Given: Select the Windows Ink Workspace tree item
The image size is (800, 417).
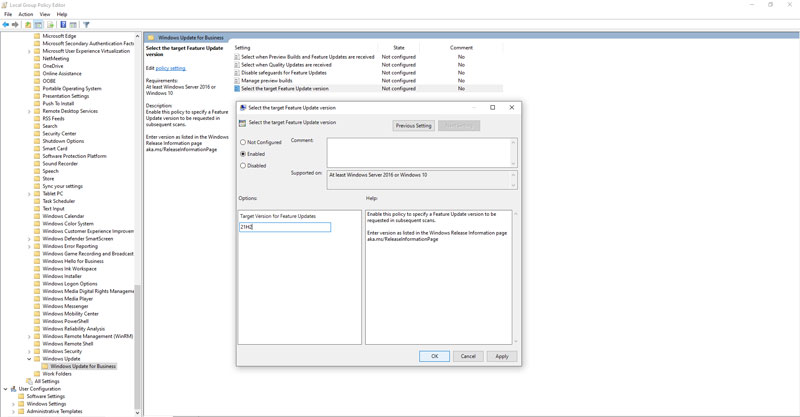Looking at the screenshot, I should (x=69, y=269).
